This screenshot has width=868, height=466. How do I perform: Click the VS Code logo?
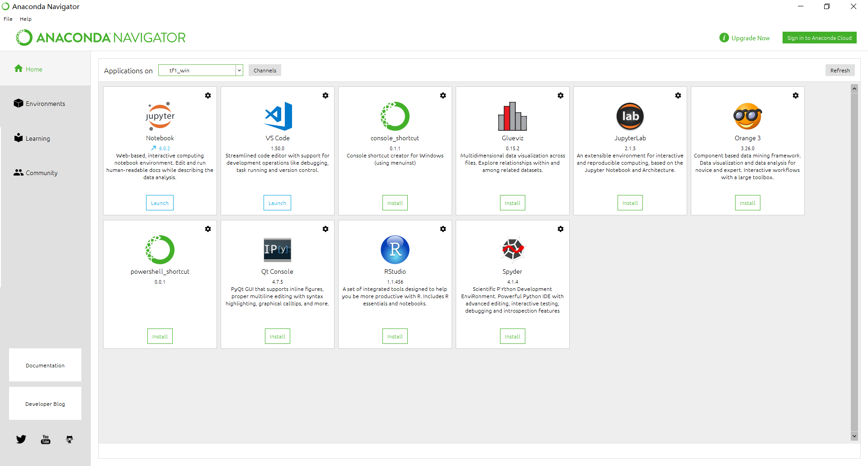click(x=278, y=116)
